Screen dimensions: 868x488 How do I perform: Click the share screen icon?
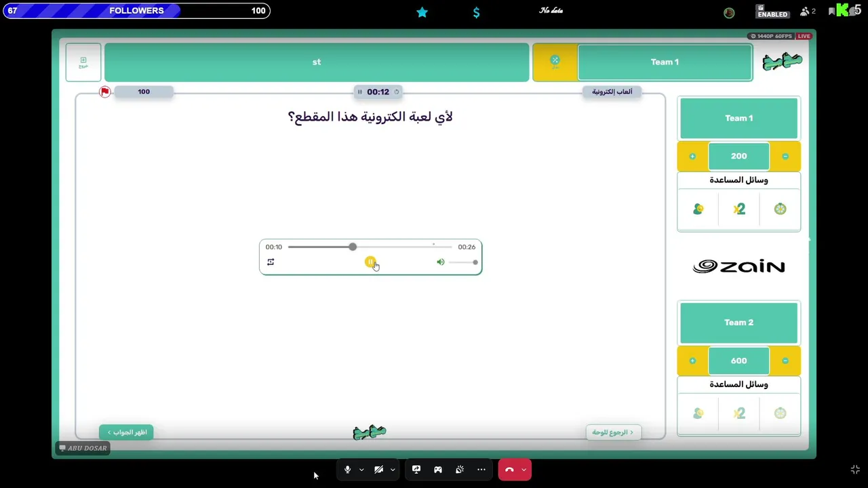point(416,470)
